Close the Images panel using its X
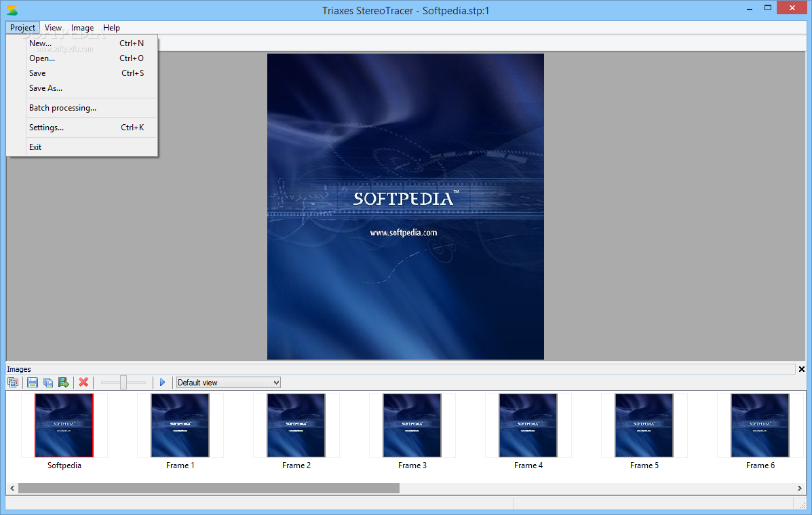812x515 pixels. (x=802, y=369)
